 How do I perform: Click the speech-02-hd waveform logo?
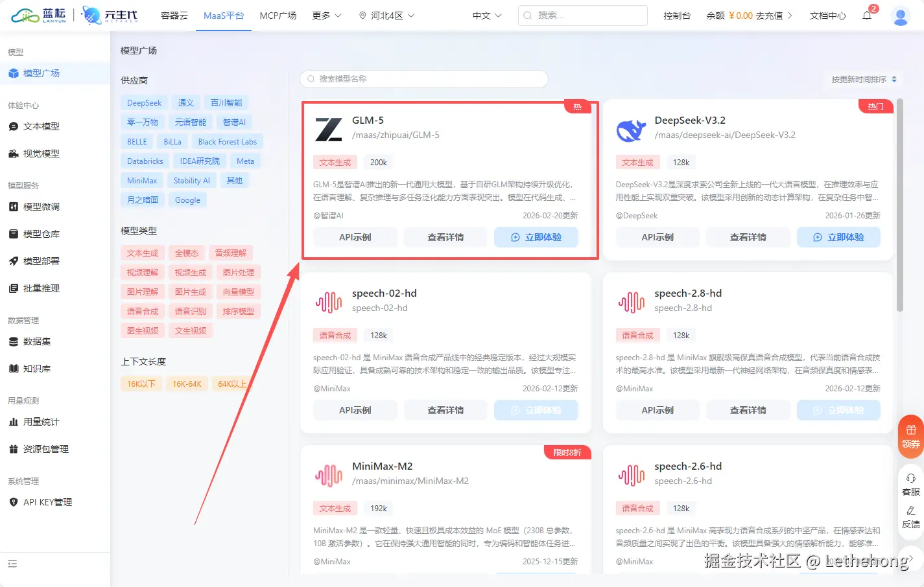(x=329, y=302)
